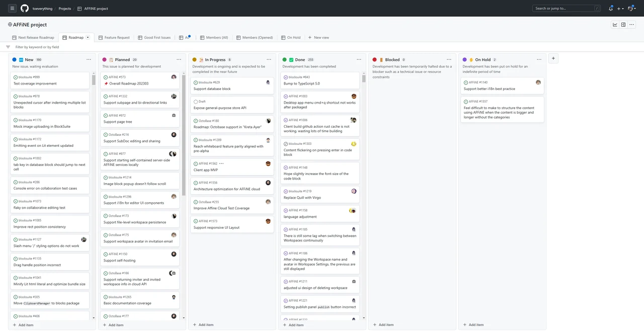Click the avatar on Reach whiteboard feature parity
Image resolution: width=644 pixels, height=332 pixels.
(x=268, y=140)
